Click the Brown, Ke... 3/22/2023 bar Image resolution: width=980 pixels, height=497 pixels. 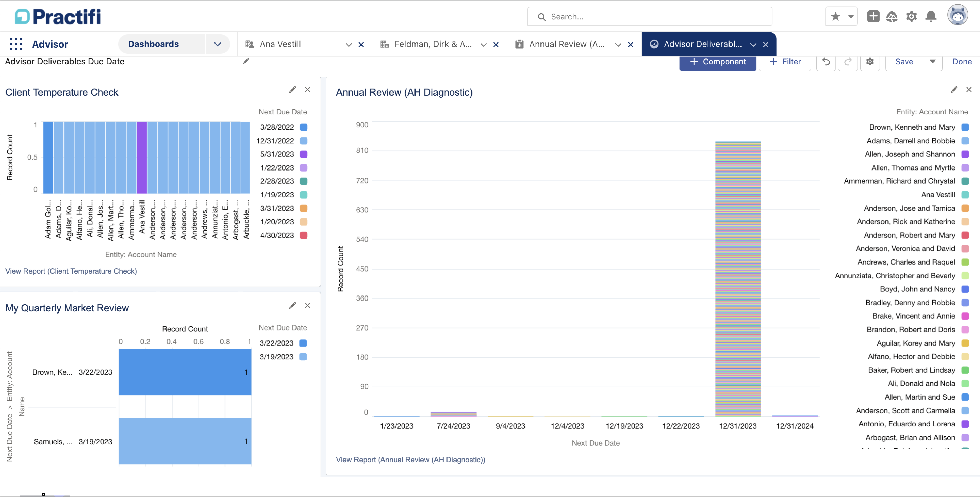[x=185, y=372]
